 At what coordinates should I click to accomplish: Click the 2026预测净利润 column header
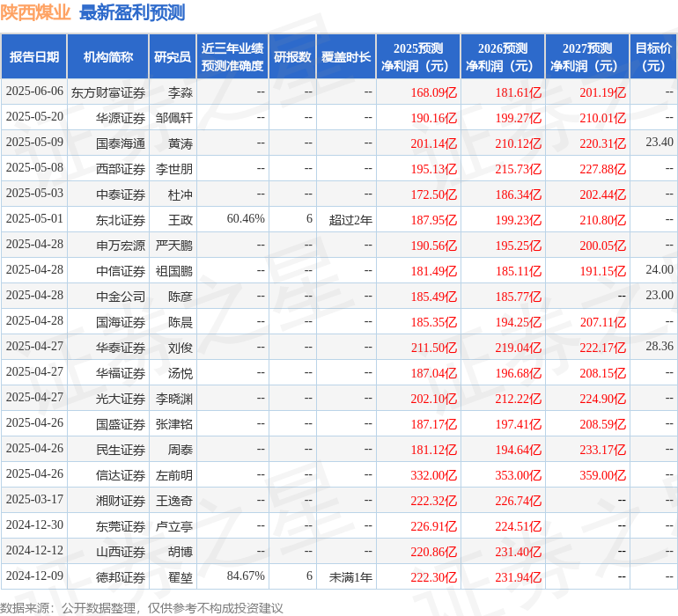503,57
